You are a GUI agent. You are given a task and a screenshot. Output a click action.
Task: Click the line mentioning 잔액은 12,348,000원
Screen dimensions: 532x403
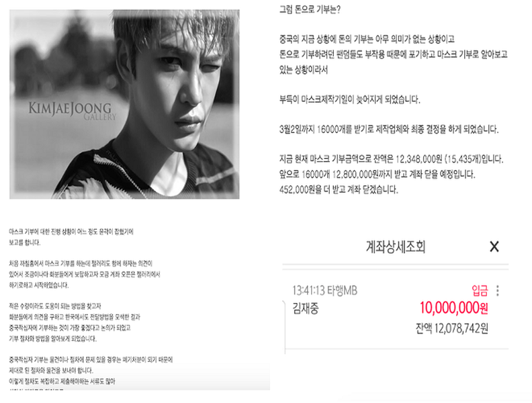391,159
